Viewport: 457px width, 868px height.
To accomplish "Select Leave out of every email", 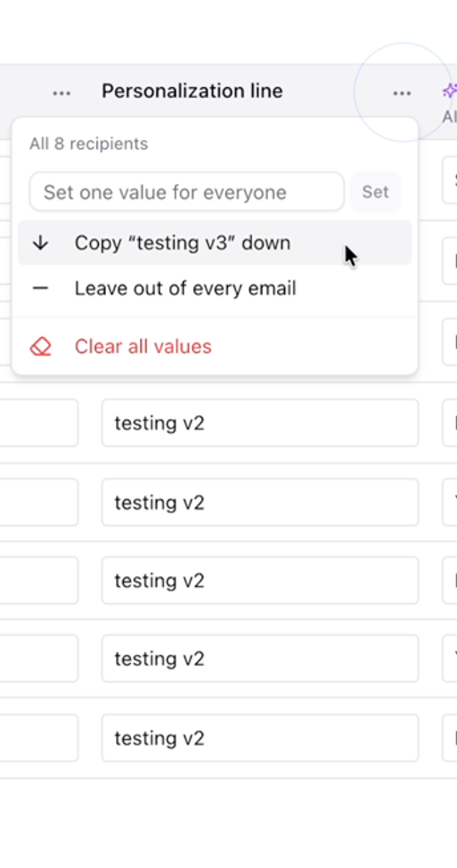I will [x=215, y=288].
